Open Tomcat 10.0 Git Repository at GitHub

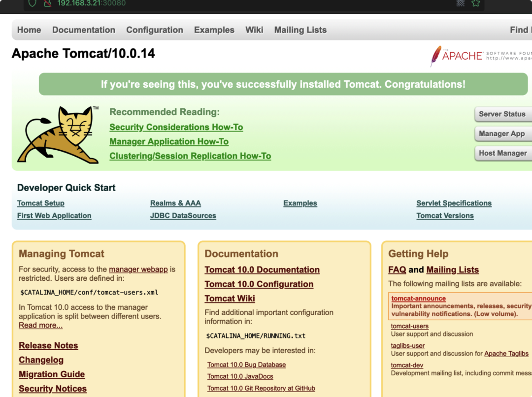coord(261,389)
